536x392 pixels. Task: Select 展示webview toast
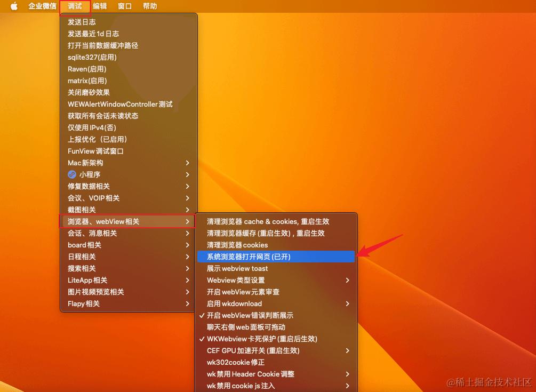tap(276, 268)
